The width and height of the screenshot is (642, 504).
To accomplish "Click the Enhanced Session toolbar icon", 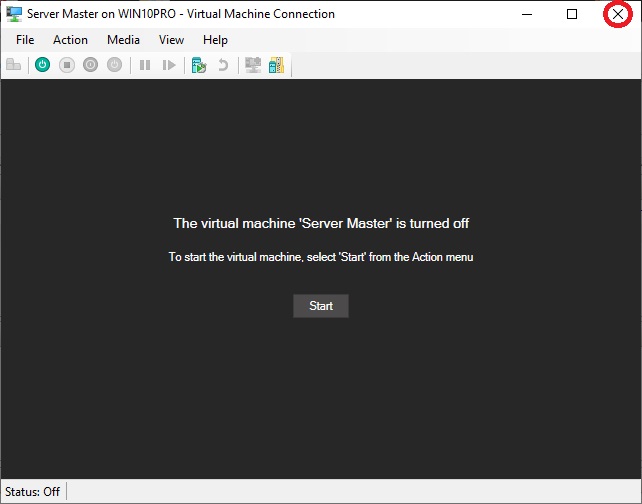I will coord(253,65).
